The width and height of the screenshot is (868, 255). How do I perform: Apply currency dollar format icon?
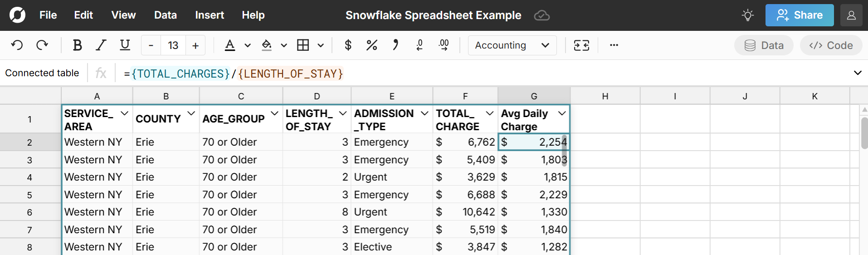click(x=348, y=45)
